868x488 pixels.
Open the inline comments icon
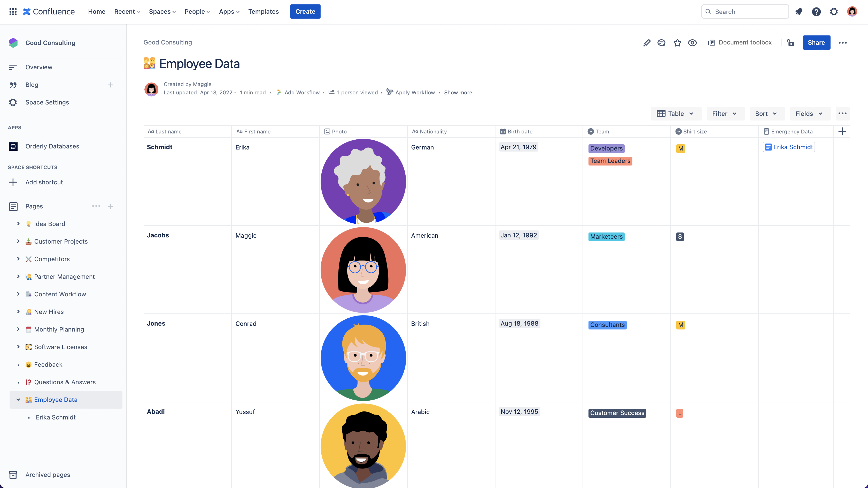[x=661, y=43]
